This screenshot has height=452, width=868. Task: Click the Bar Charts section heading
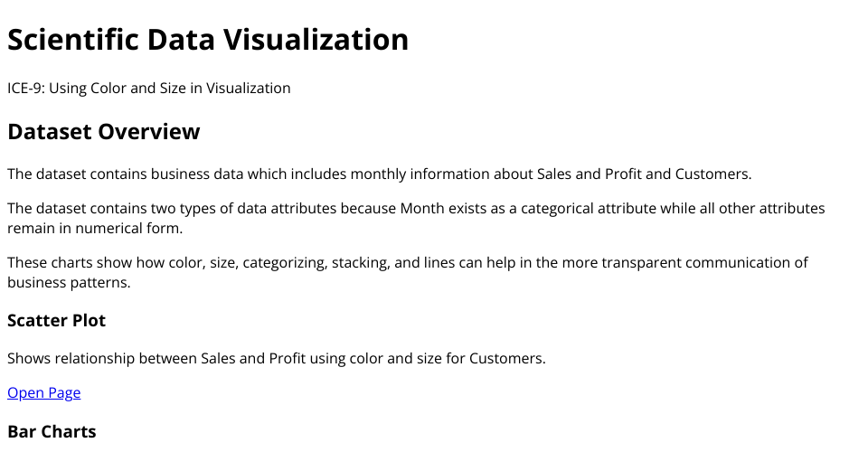(x=52, y=431)
